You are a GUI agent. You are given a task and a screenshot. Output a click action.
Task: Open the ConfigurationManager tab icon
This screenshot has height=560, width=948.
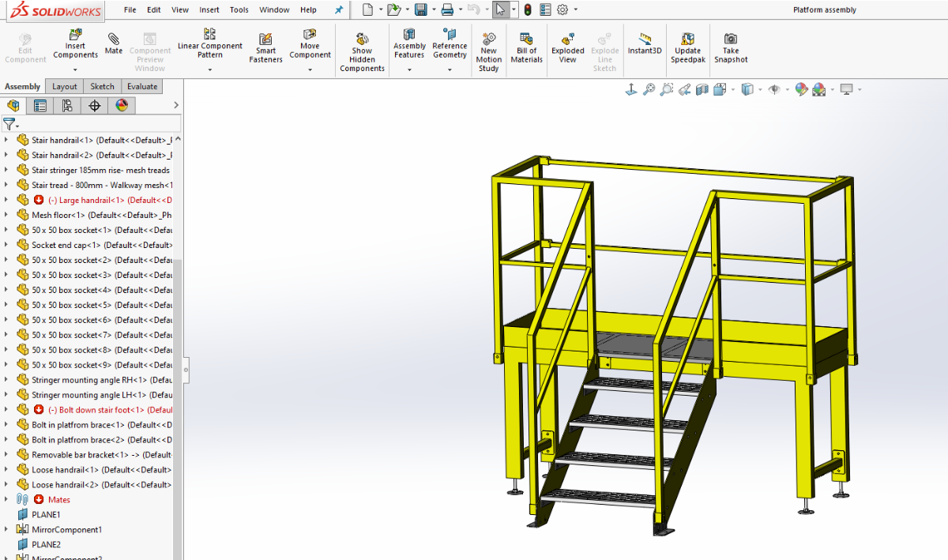67,106
